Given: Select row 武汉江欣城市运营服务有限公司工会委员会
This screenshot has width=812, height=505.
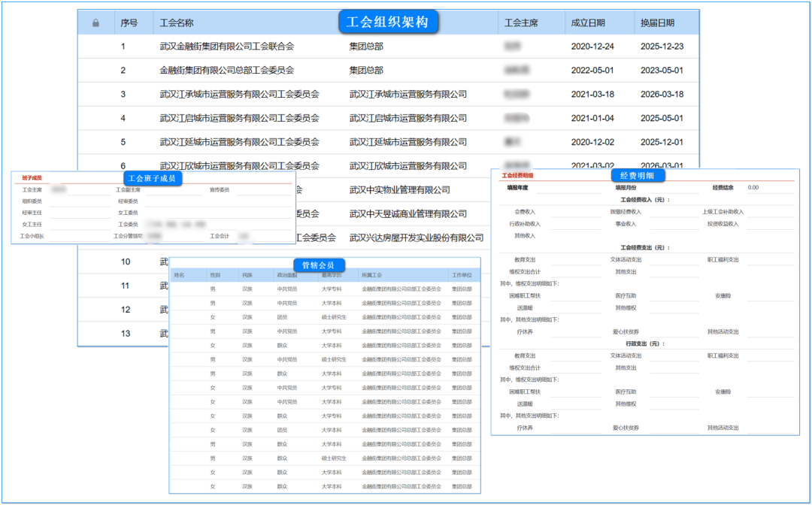Looking at the screenshot, I should (x=389, y=165).
